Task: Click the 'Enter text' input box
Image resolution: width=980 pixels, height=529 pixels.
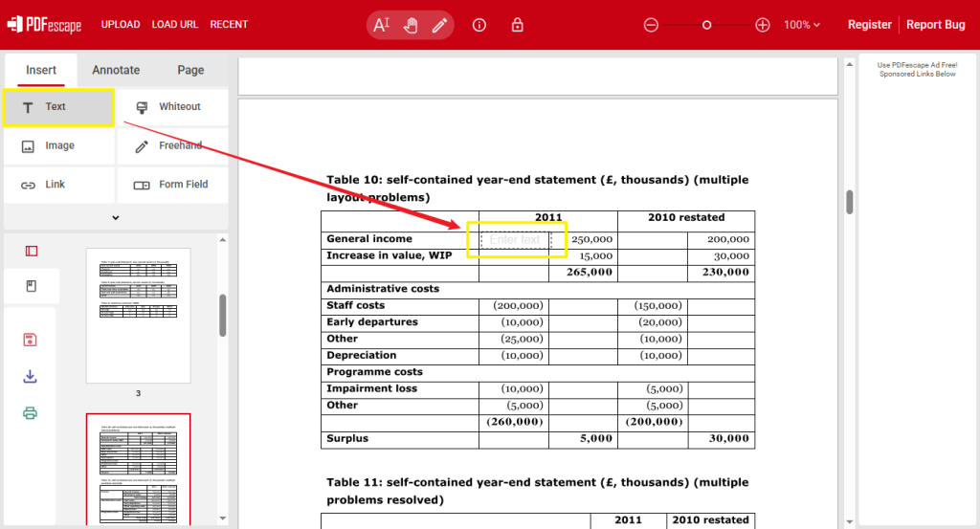Action: coord(516,240)
